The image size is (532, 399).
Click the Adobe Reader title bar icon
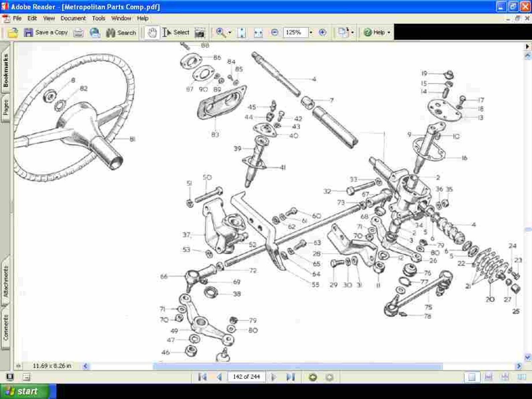(x=5, y=6)
